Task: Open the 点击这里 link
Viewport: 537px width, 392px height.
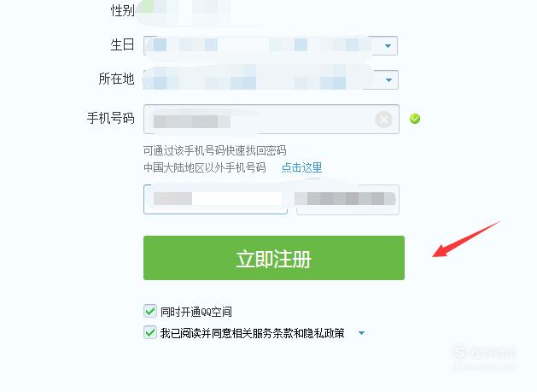Action: pyautogui.click(x=301, y=167)
